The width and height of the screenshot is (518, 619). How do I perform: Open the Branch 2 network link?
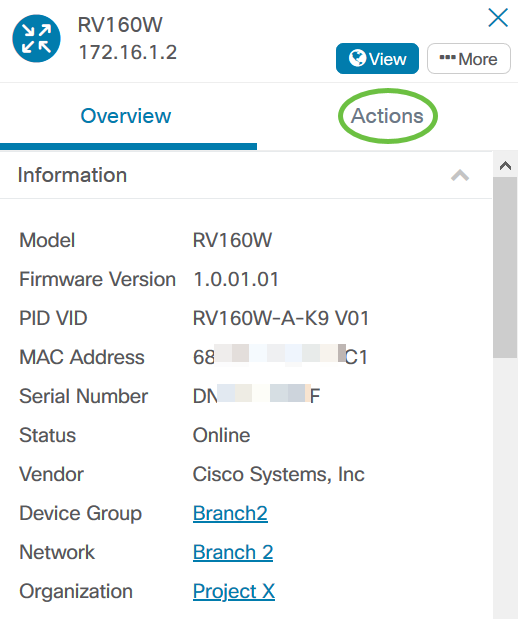233,552
